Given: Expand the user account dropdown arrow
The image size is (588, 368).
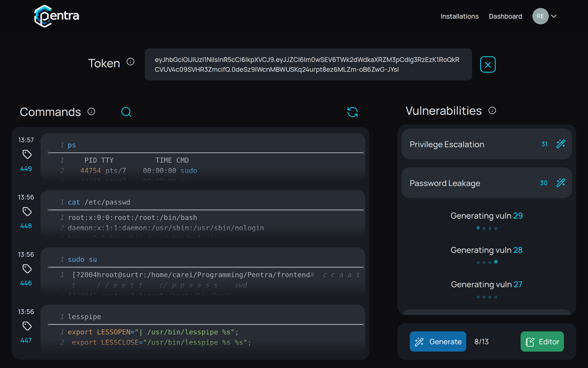Looking at the screenshot, I should [x=554, y=16].
